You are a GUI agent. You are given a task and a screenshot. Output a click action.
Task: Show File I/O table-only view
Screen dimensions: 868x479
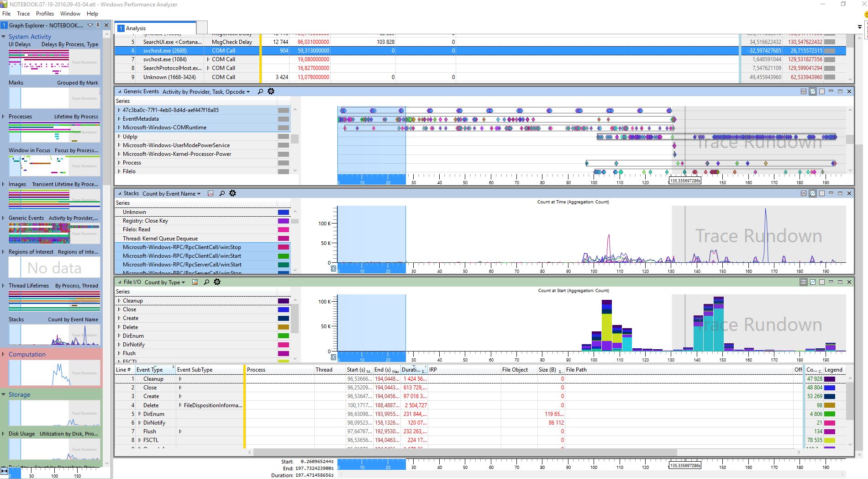822,282
